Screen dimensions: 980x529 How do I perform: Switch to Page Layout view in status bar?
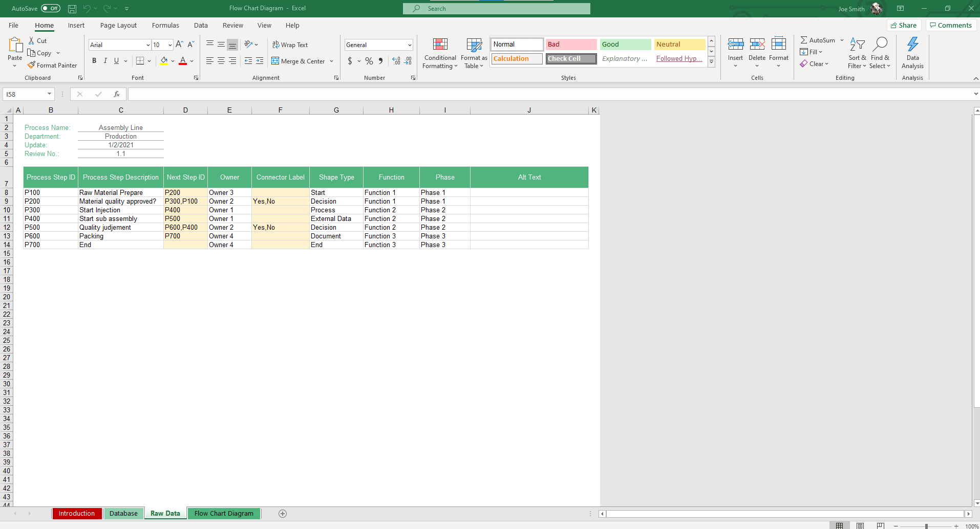[860, 525]
